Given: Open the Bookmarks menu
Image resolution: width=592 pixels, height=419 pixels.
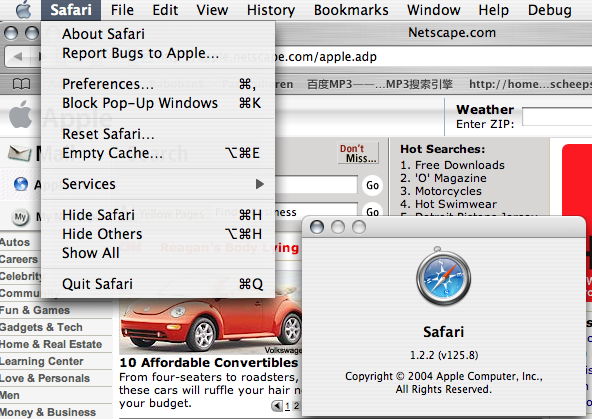Looking at the screenshot, I should pyautogui.click(x=351, y=10).
